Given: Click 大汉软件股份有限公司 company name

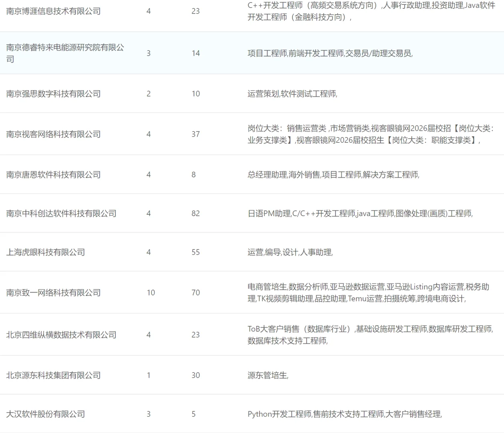Looking at the screenshot, I should [x=46, y=414].
